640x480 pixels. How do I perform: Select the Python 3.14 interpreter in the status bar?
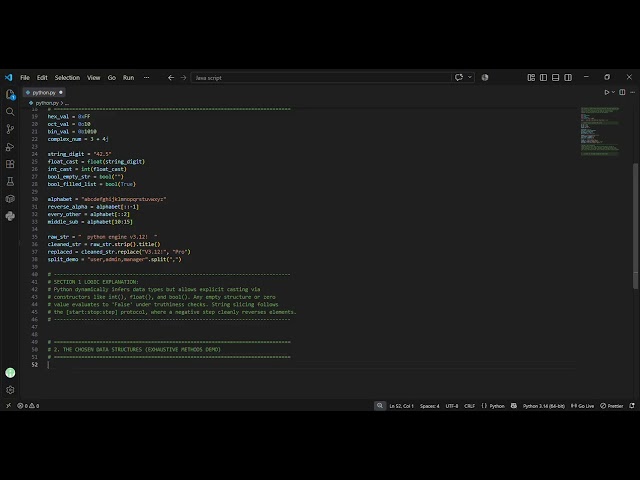[x=544, y=406]
